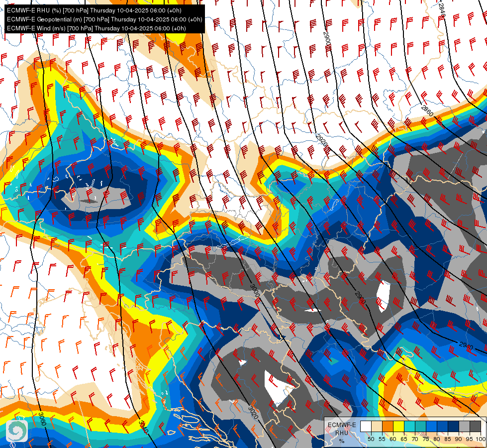487x448 pixels.
Task: Click the dark gray 95-100% legend swatch
Action: 475,427
